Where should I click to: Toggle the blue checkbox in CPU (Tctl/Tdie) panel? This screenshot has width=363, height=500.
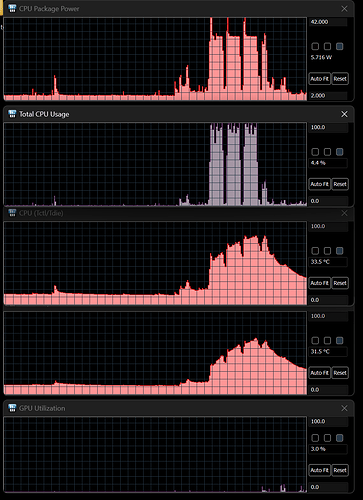tap(340, 251)
